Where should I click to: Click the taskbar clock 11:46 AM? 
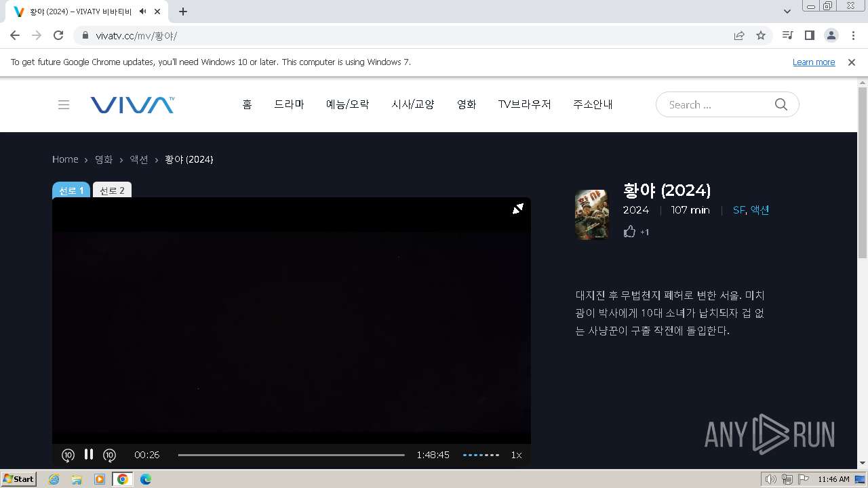[833, 479]
